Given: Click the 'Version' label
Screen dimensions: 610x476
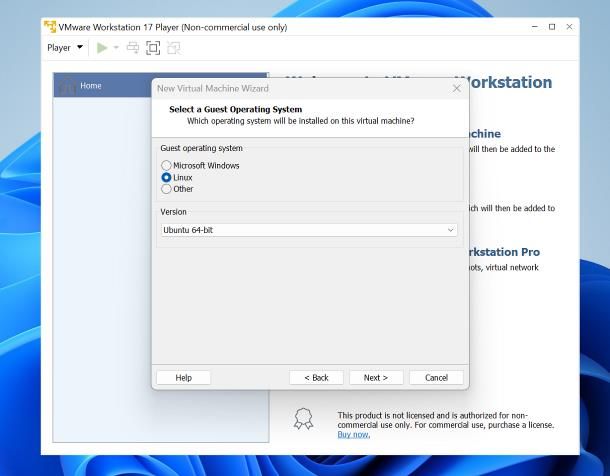Looking at the screenshot, I should pos(174,212).
